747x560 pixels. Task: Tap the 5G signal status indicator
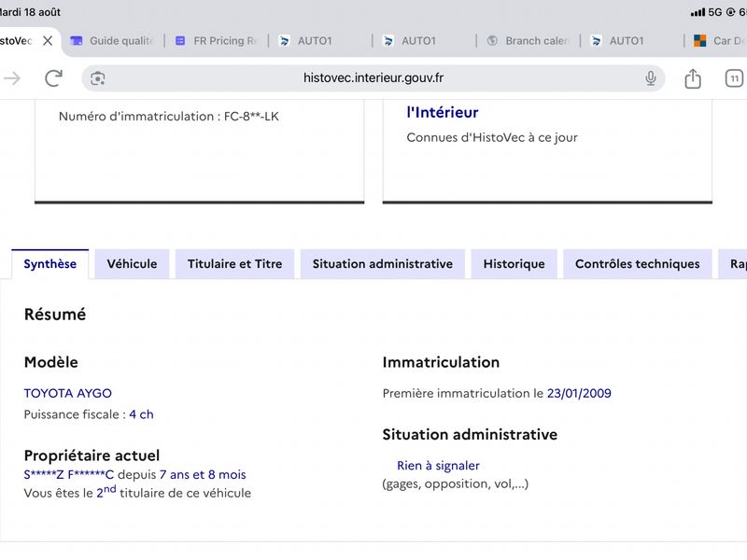coord(707,12)
